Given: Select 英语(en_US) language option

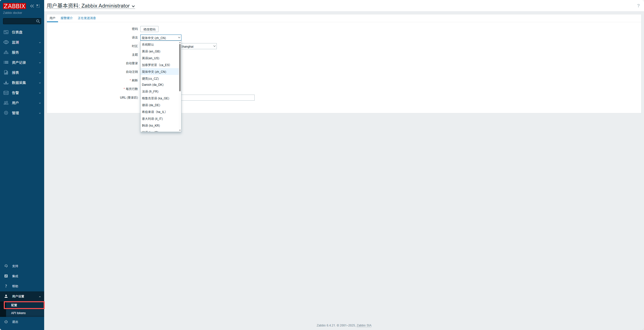Looking at the screenshot, I should click(x=159, y=58).
